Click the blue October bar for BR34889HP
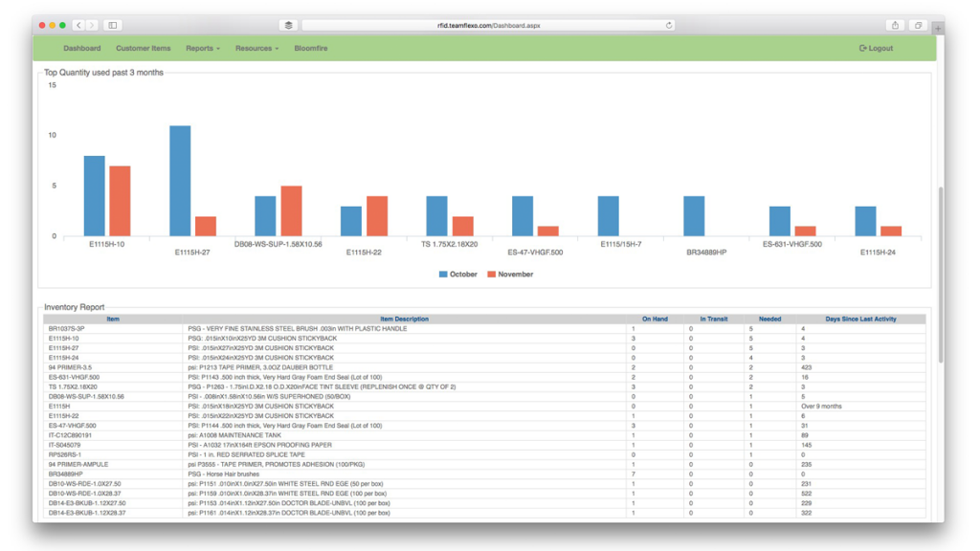Screen dimensions: 980x551 (694, 216)
